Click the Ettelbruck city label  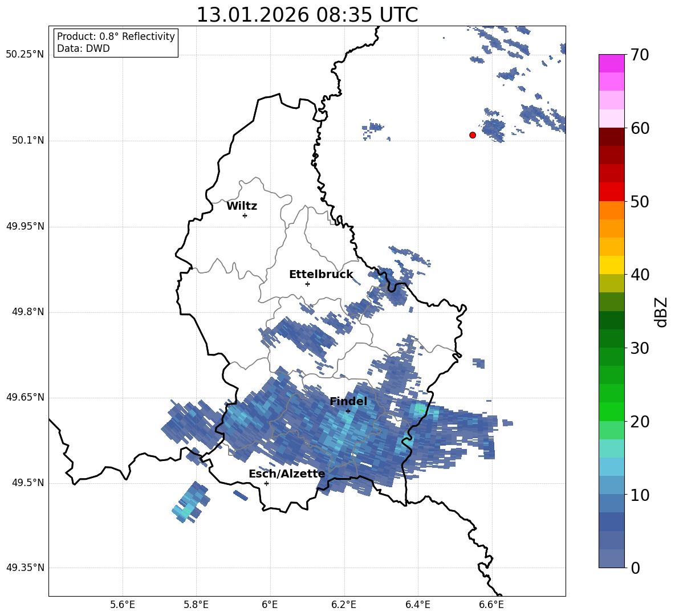click(321, 275)
